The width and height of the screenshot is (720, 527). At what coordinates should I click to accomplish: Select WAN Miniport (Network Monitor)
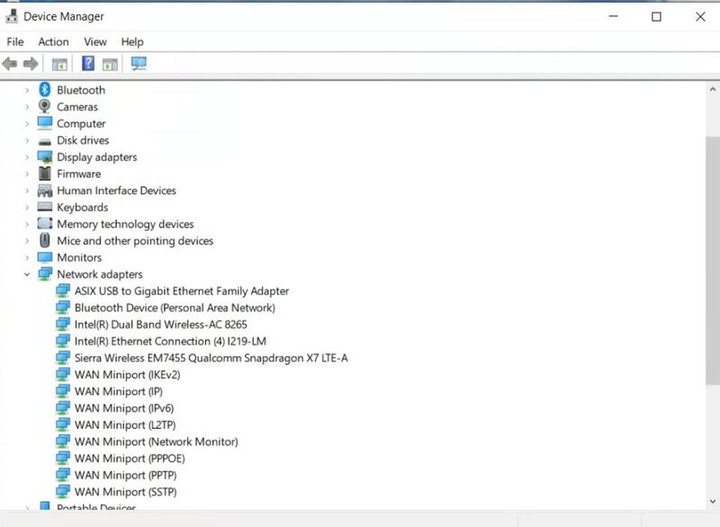156,442
